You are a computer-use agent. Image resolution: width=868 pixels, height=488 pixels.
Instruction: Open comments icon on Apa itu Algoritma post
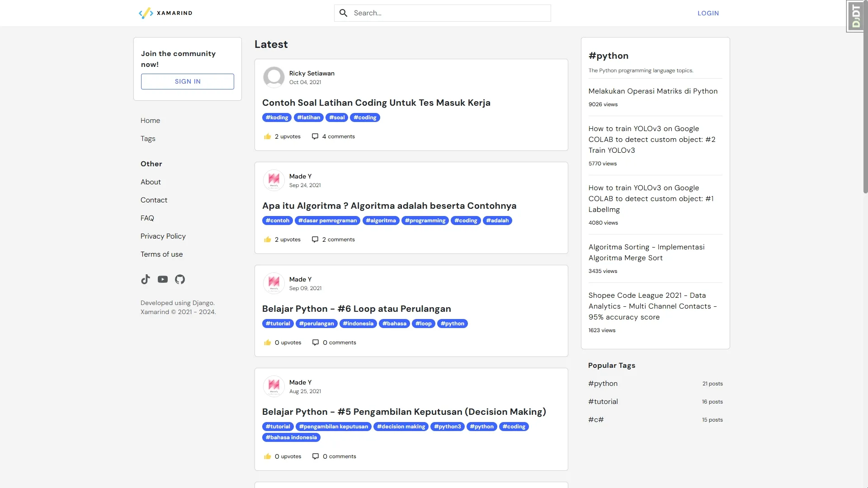[x=315, y=239]
